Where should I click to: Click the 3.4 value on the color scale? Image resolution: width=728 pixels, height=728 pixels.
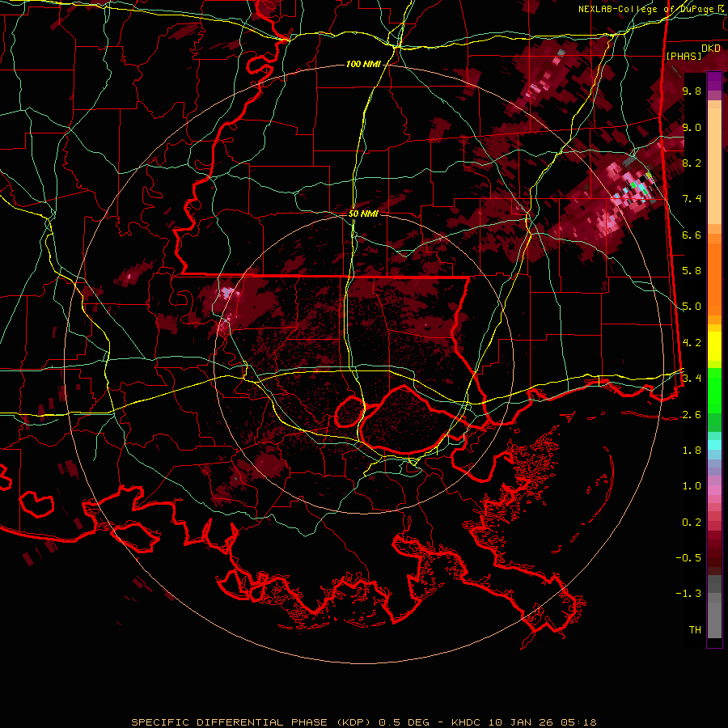click(x=692, y=379)
